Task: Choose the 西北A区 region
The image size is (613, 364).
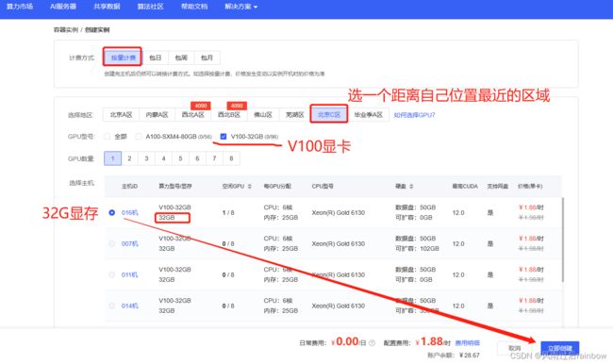Action: [192, 114]
